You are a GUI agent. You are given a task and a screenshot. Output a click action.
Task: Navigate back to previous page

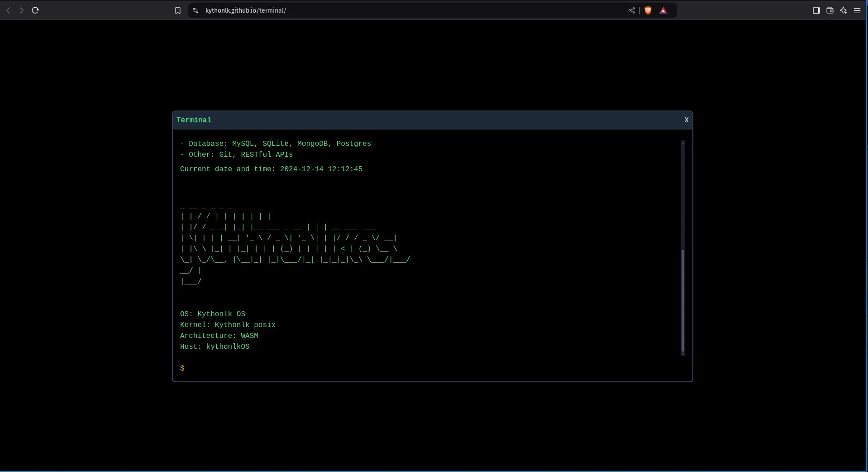click(8, 10)
